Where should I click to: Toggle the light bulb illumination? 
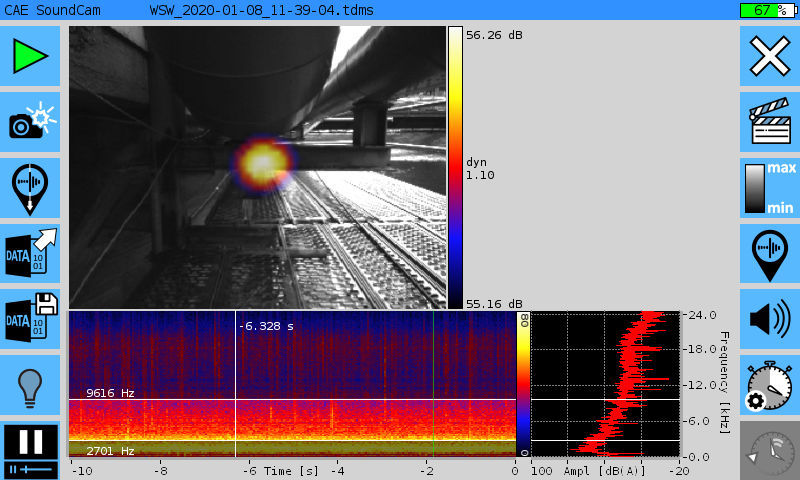30,384
